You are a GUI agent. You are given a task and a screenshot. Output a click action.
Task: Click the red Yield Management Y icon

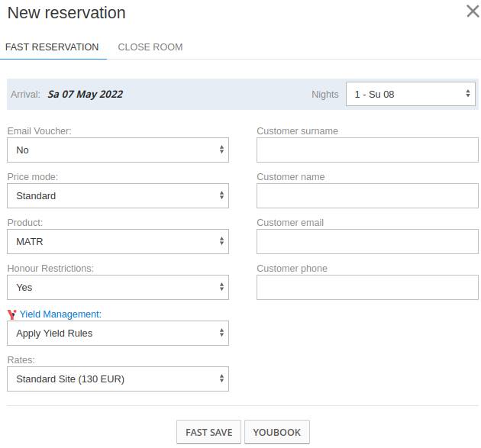tap(12, 314)
